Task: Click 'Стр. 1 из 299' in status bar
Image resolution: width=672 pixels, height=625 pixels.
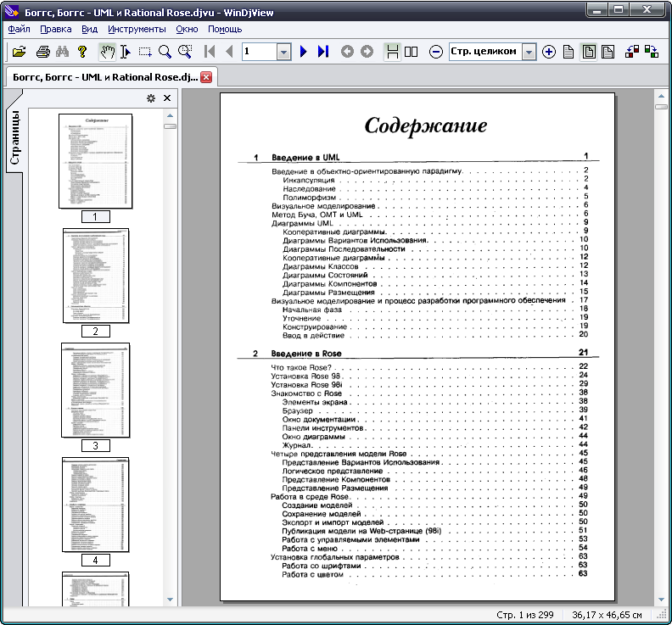Action: 525,615
